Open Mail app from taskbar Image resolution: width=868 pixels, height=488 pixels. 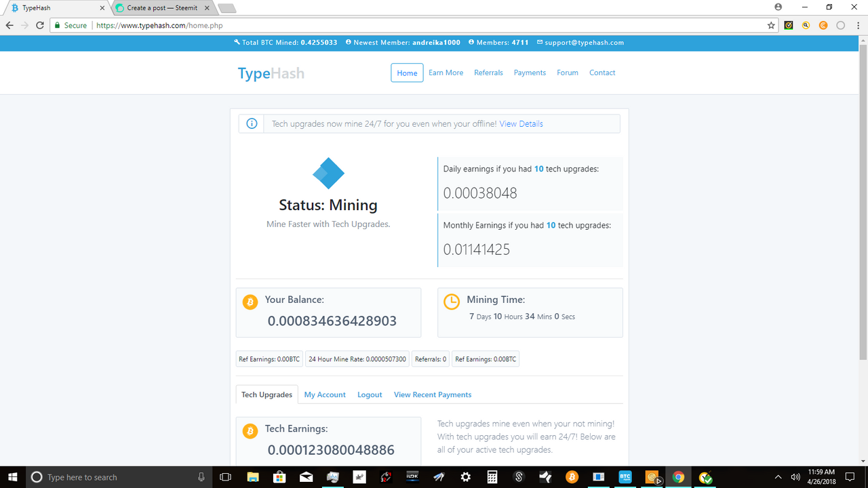[x=306, y=477]
